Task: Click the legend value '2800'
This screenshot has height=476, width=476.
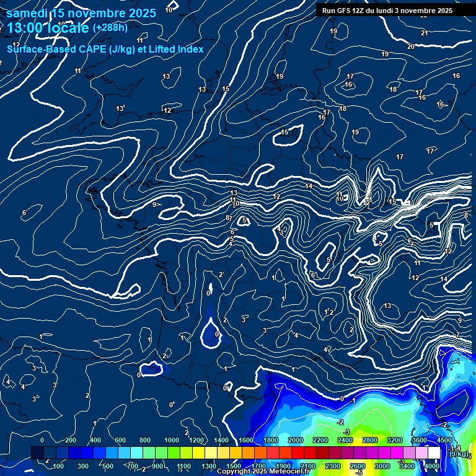Action: point(370,440)
